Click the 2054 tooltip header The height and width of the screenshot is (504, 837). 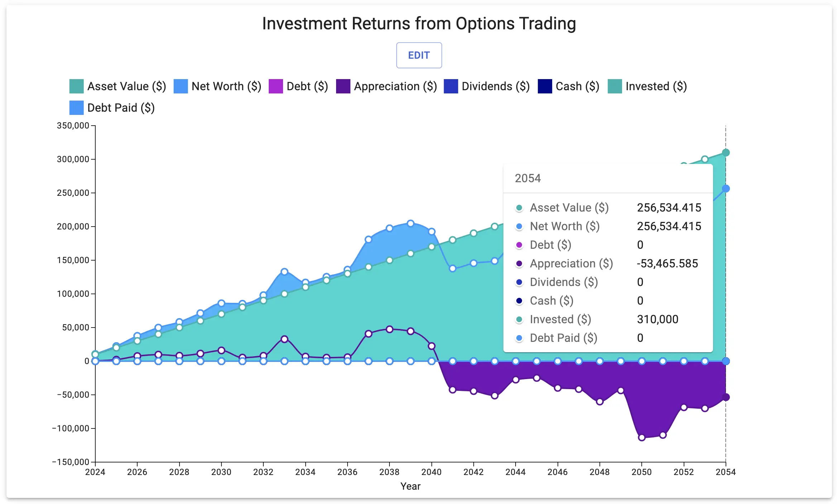coord(528,178)
